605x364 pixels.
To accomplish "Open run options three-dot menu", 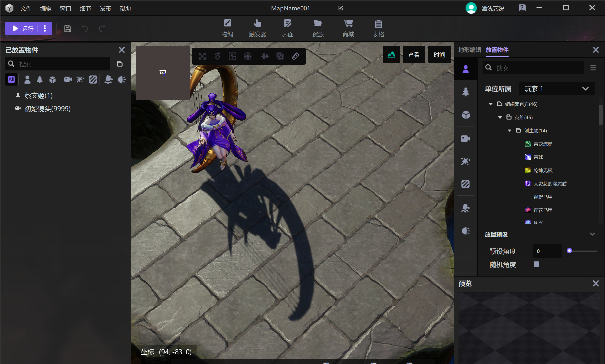I will pos(45,28).
